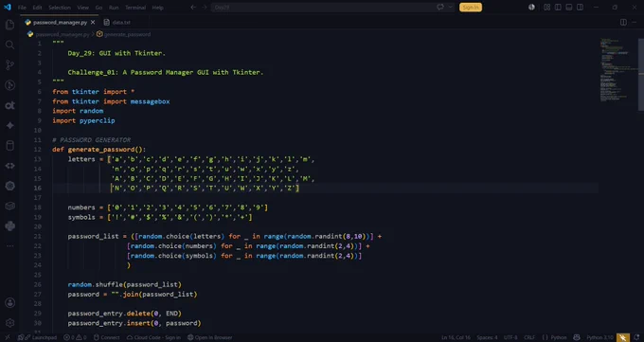Open the Source Control view

9,65
